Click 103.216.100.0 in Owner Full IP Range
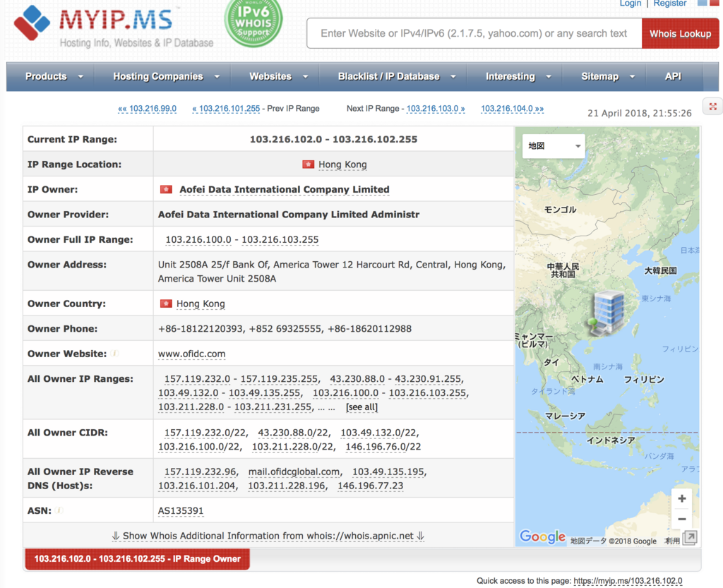723x588 pixels. pyautogui.click(x=198, y=239)
